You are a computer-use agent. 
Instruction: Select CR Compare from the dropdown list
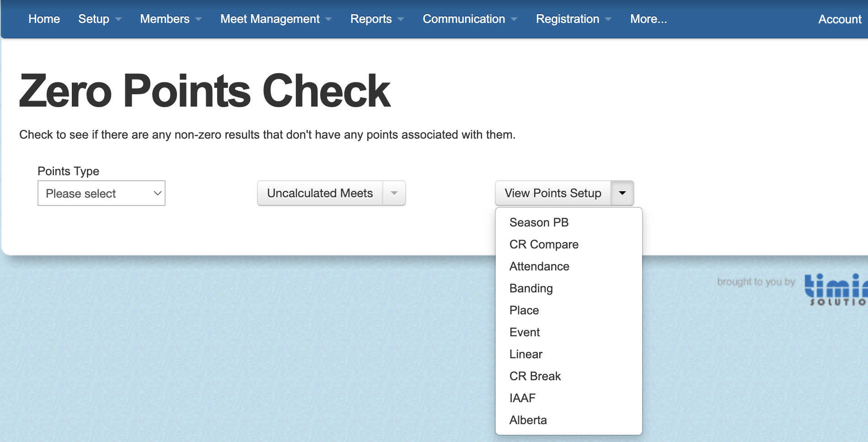coord(569,244)
